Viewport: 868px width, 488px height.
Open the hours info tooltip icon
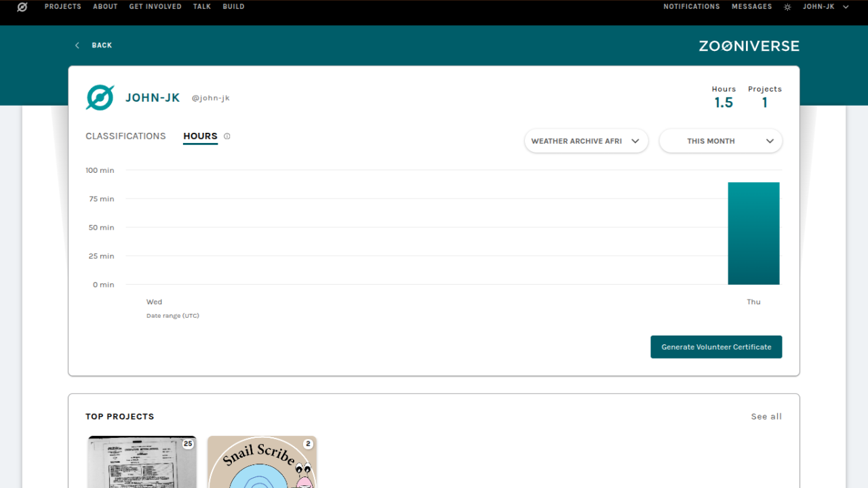coord(227,136)
